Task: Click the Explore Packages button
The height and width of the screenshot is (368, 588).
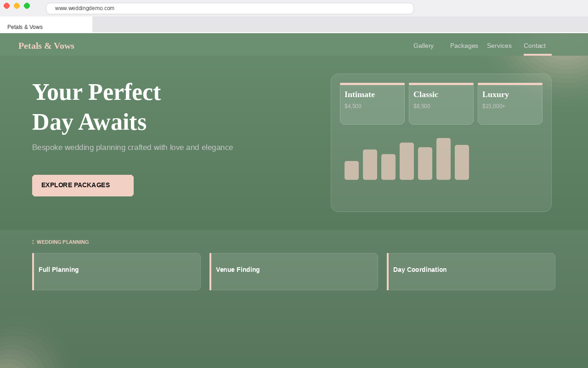Action: (x=83, y=185)
